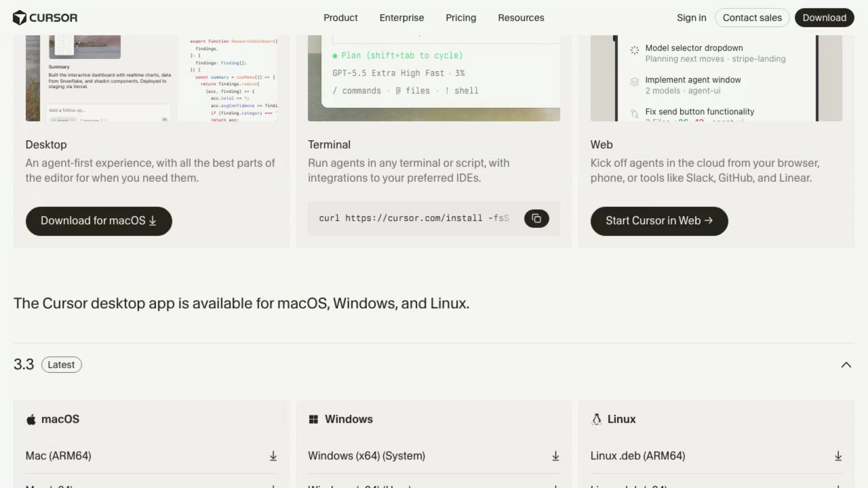This screenshot has width=868, height=488.
Task: Click the Sign in link
Action: [x=691, y=18]
